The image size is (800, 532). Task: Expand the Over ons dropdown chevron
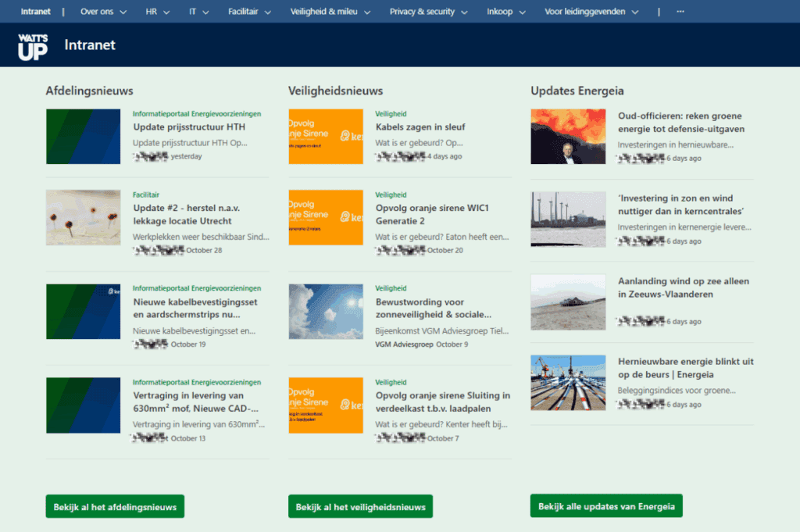coord(123,12)
